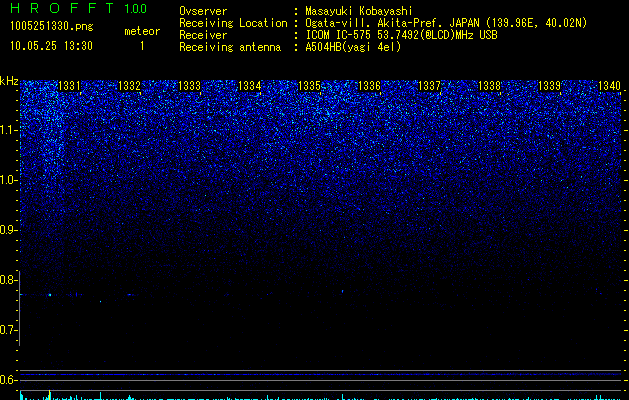The width and height of the screenshot is (629, 400).
Task: Click the 0.9 kHz axis label
Action: pyautogui.click(x=9, y=230)
